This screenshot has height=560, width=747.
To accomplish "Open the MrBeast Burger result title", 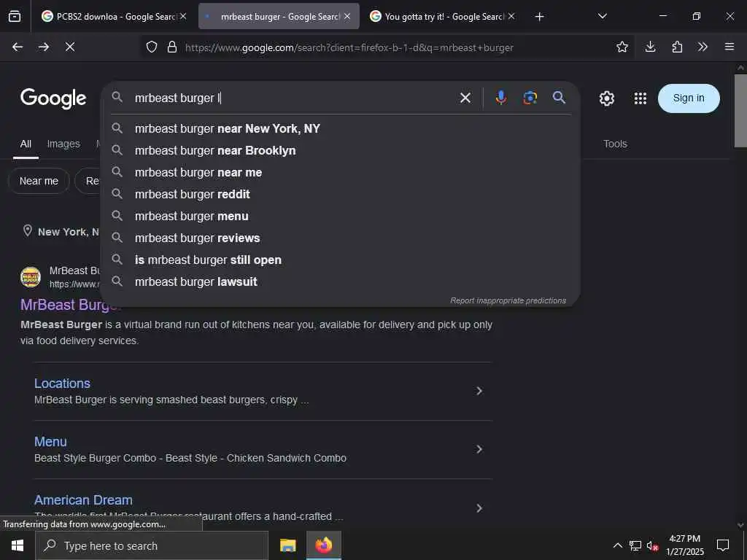I will click(70, 305).
